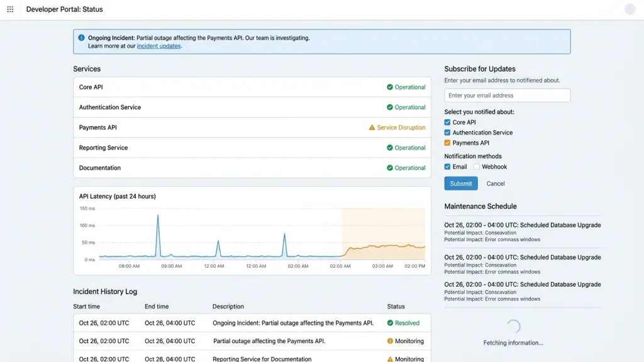Click the Resolved status text
This screenshot has width=644, height=362.
coord(407,323)
